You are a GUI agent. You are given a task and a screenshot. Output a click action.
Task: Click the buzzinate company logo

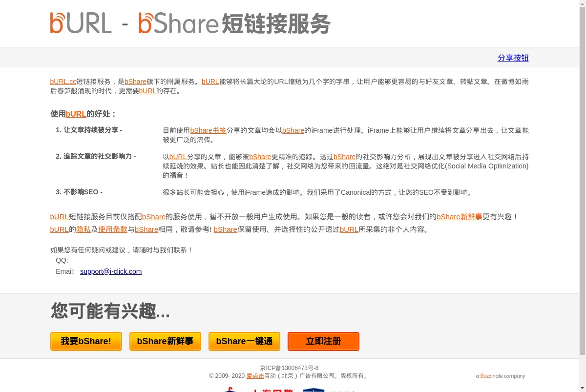click(x=501, y=376)
